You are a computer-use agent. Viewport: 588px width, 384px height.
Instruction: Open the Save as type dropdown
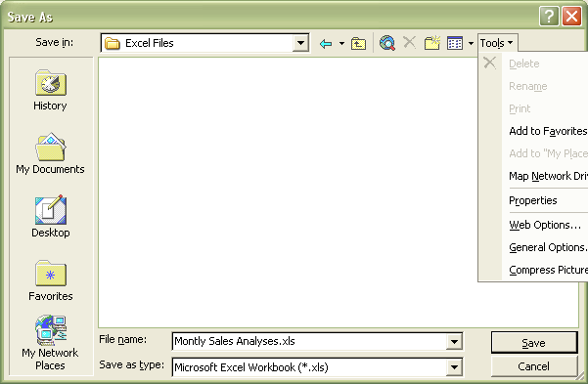454,367
